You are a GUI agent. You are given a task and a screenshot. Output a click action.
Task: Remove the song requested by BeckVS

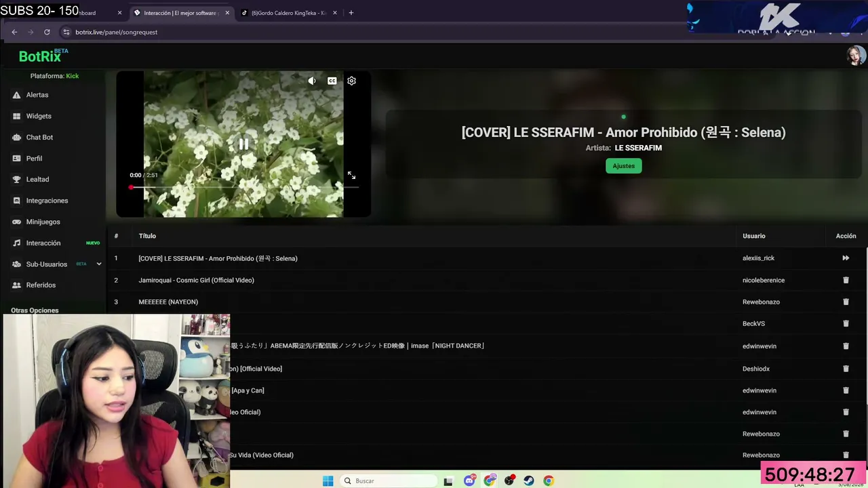846,323
